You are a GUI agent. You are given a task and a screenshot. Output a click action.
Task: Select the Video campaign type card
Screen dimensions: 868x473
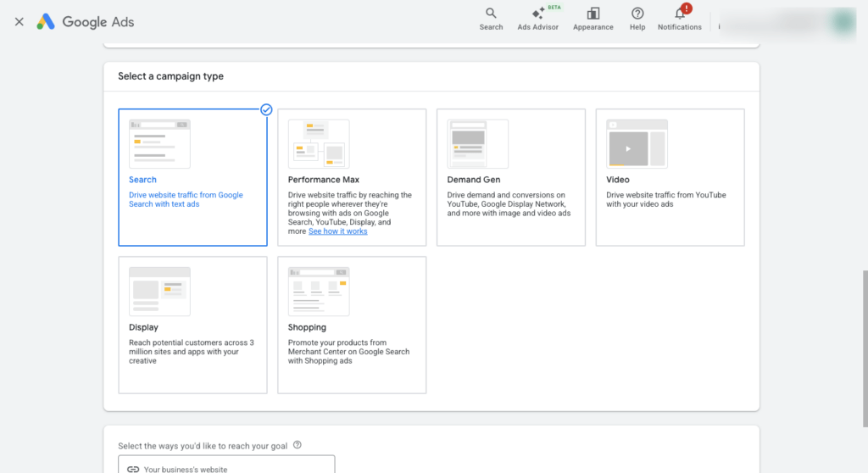[x=670, y=177]
